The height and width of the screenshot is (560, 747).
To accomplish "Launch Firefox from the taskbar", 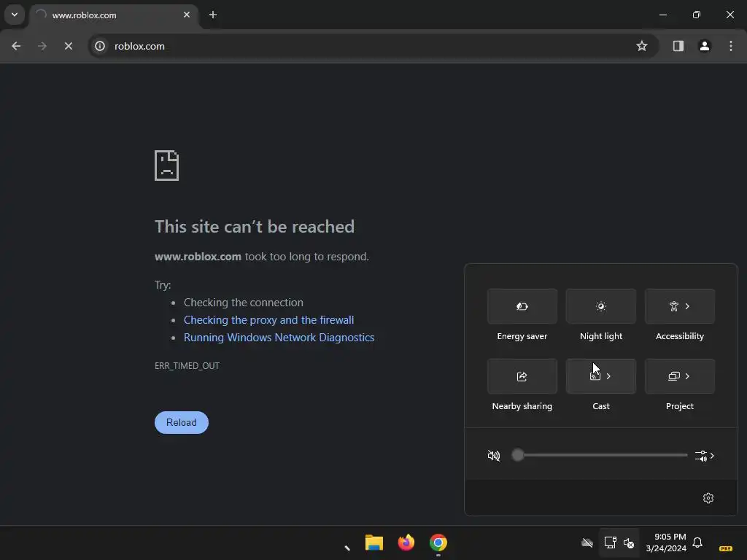I will pos(406,542).
